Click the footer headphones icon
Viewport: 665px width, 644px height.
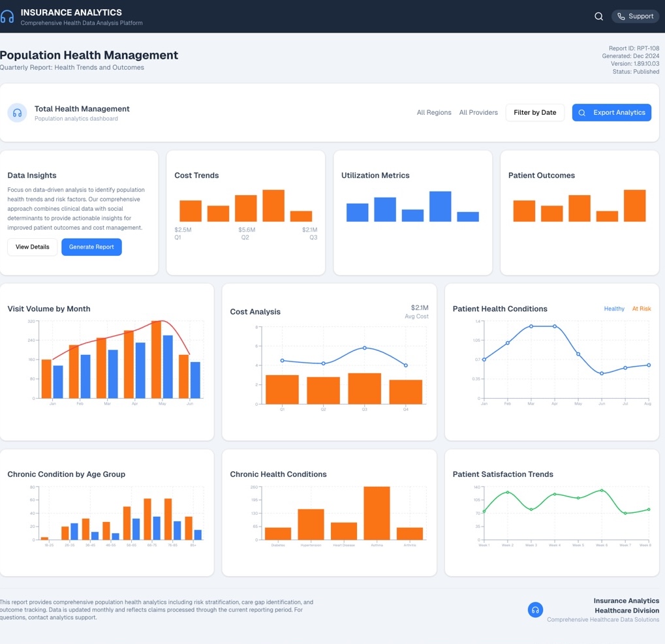pos(535,610)
